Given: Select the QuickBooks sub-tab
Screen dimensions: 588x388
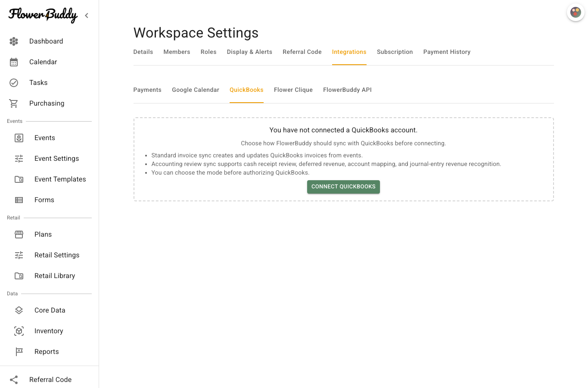Looking at the screenshot, I should (x=246, y=90).
